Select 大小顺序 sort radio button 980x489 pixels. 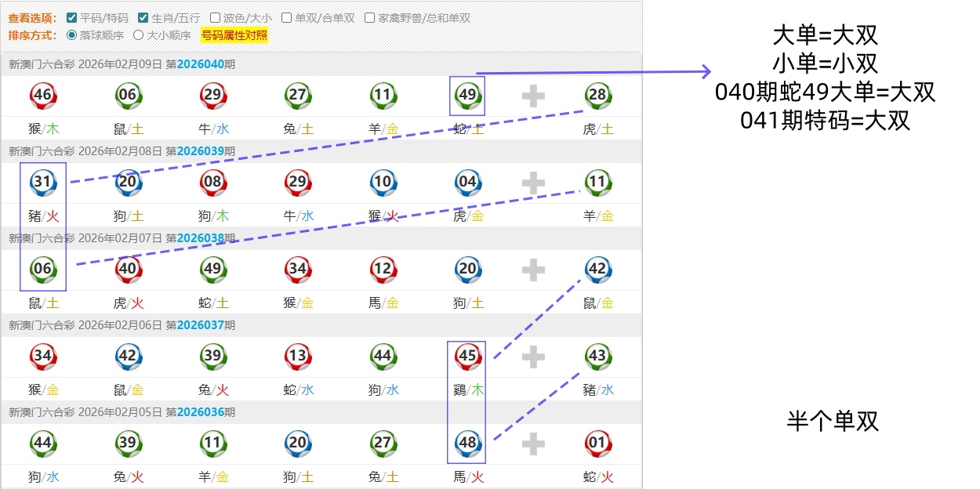[x=139, y=35]
